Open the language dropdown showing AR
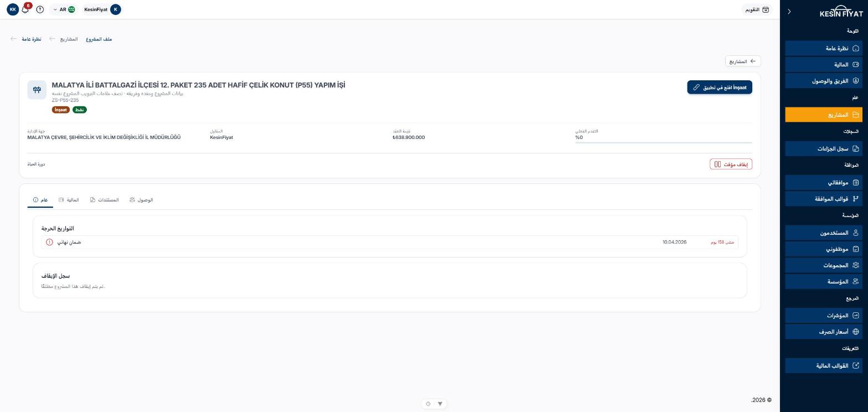This screenshot has width=868, height=412. [64, 9]
